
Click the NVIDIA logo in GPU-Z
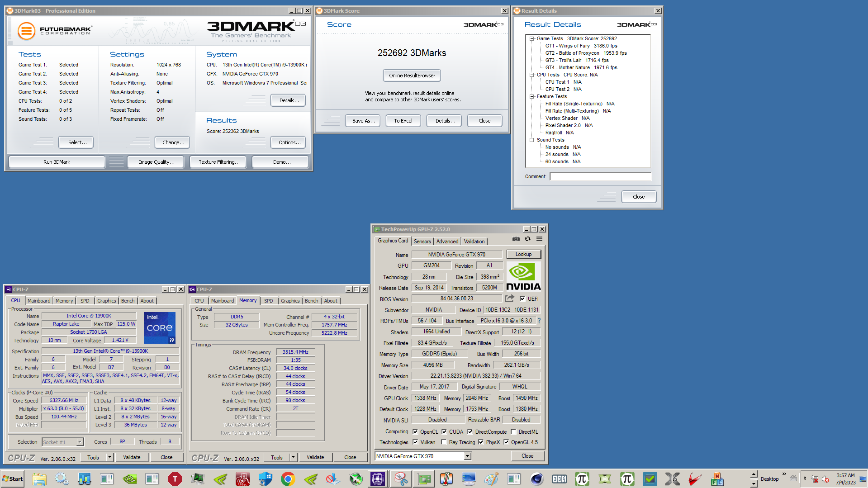point(523,276)
